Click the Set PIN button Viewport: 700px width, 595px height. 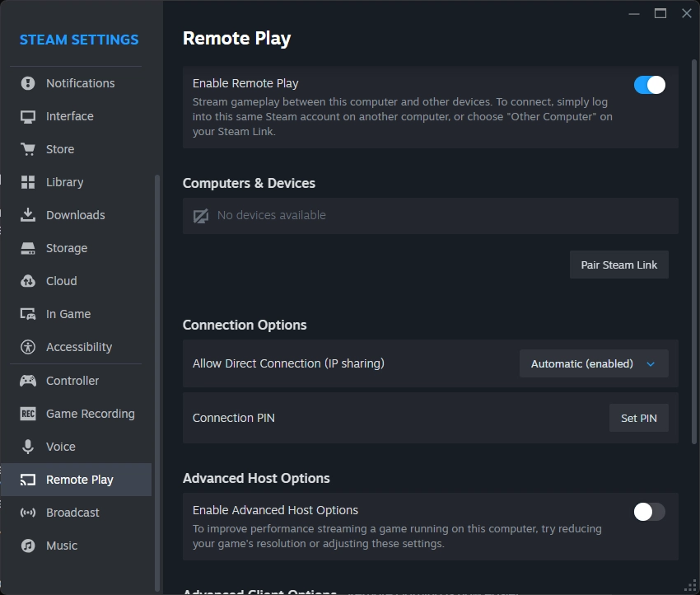click(638, 418)
